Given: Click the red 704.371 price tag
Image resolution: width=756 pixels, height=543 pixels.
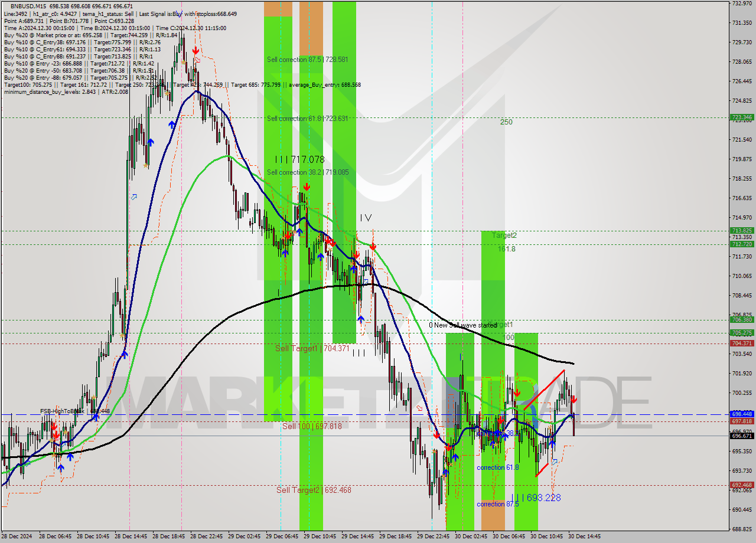Looking at the screenshot, I should (x=742, y=343).
